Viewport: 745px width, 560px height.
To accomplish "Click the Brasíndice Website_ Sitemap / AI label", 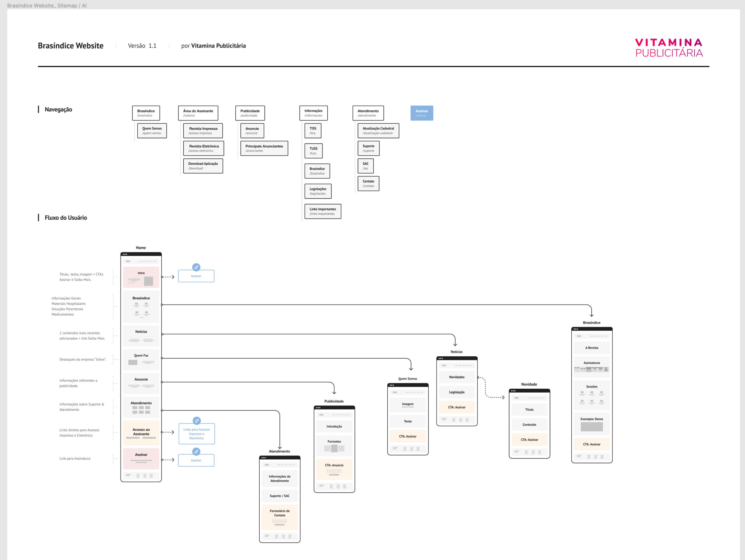I will 47,6.
